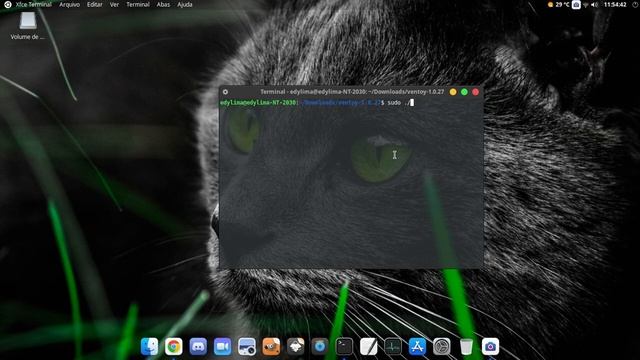Click the Xfce Terminal application name in panel
Image resolution: width=640 pixels, height=360 pixels.
click(33, 4)
